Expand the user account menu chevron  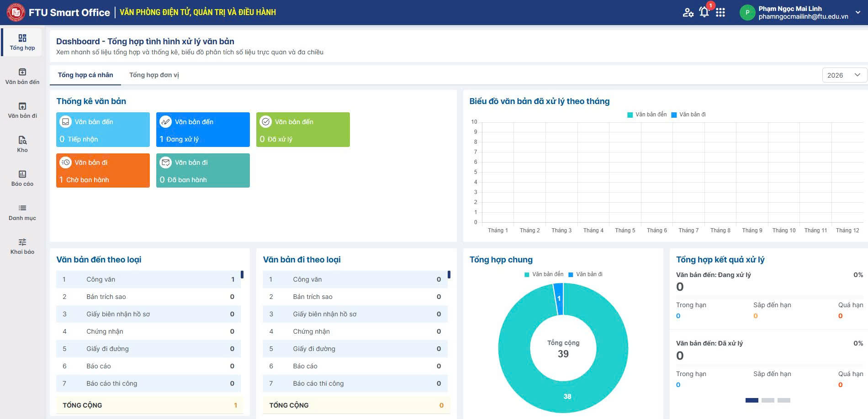pyautogui.click(x=858, y=12)
